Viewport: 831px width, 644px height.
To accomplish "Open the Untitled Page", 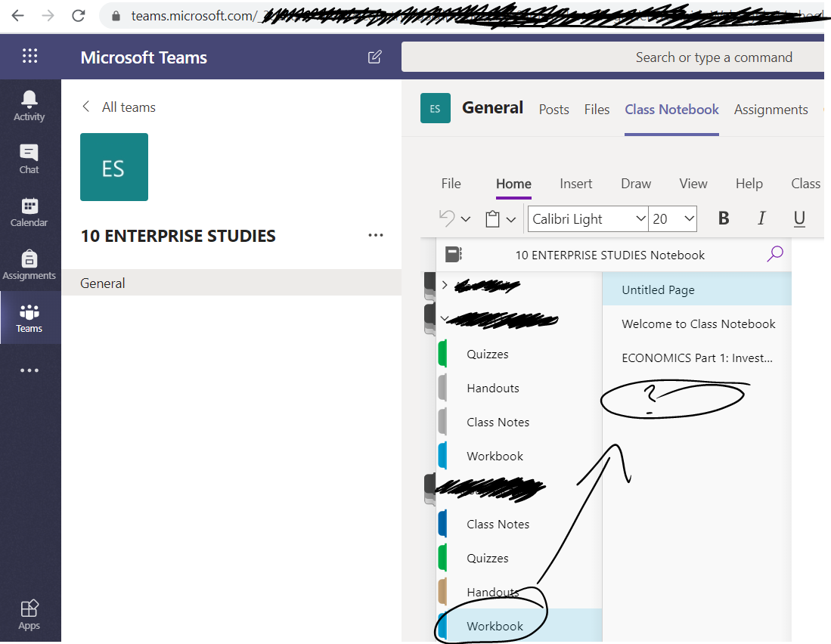I will click(x=697, y=289).
